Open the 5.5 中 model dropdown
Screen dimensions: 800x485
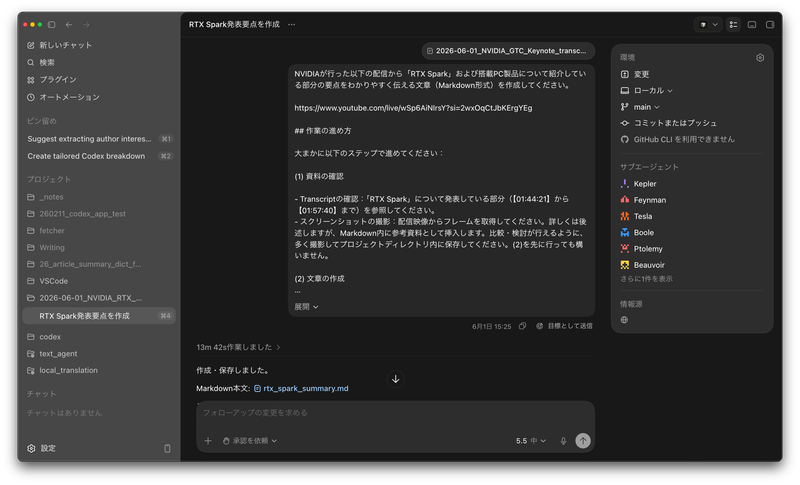[531, 441]
